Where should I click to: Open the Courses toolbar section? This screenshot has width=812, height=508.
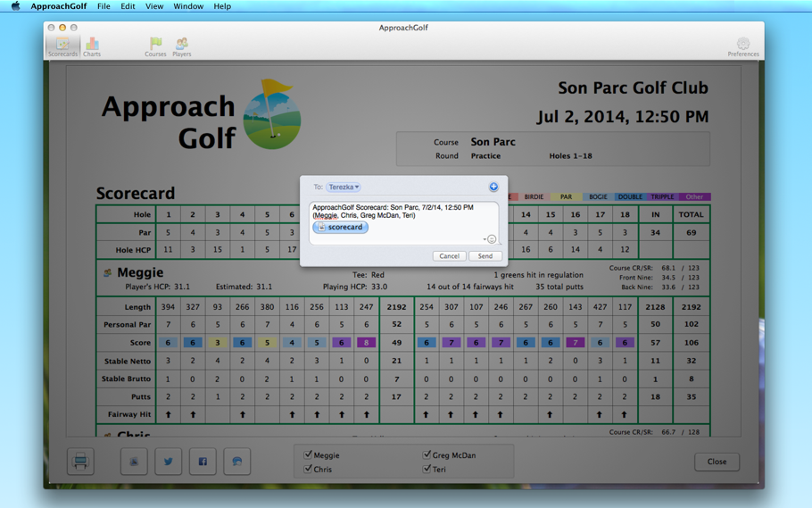(155, 46)
